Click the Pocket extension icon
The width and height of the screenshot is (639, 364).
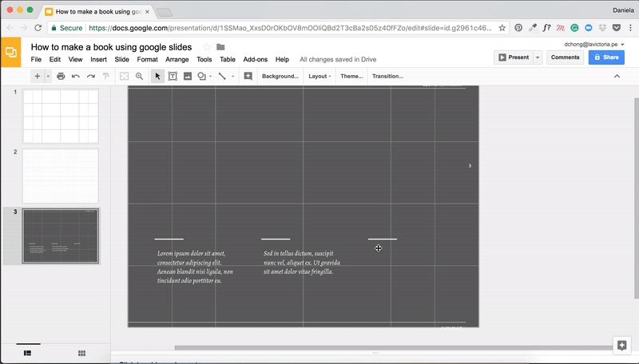[617, 28]
